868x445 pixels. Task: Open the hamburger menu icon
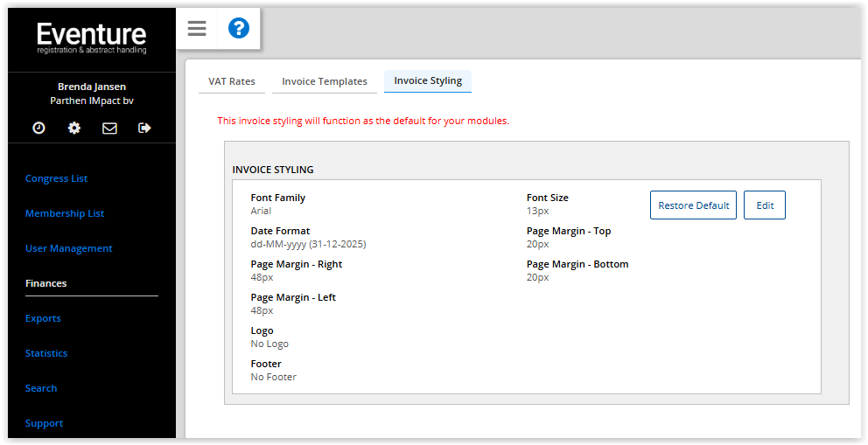pos(197,28)
